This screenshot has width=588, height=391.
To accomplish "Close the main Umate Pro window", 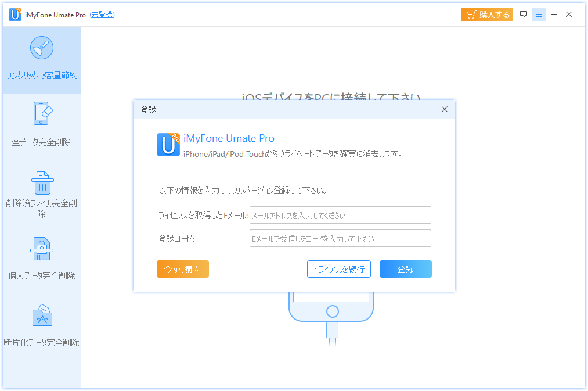I will tap(569, 15).
